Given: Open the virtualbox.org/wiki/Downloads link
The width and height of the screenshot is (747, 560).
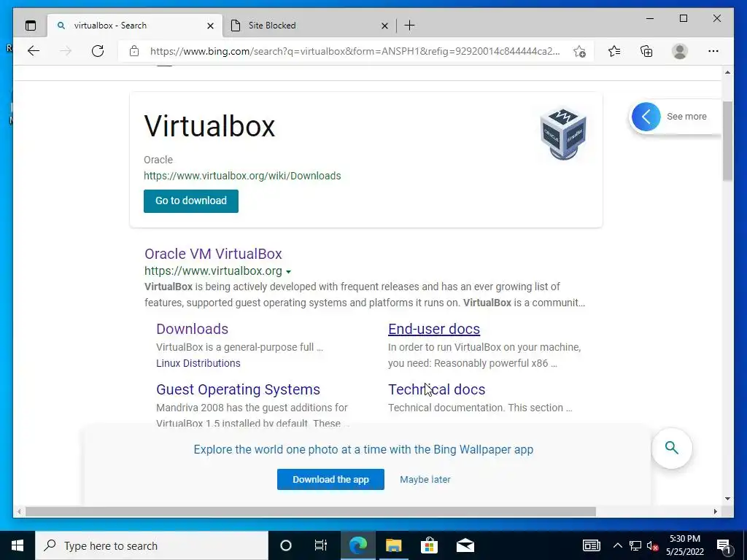Looking at the screenshot, I should [x=242, y=176].
